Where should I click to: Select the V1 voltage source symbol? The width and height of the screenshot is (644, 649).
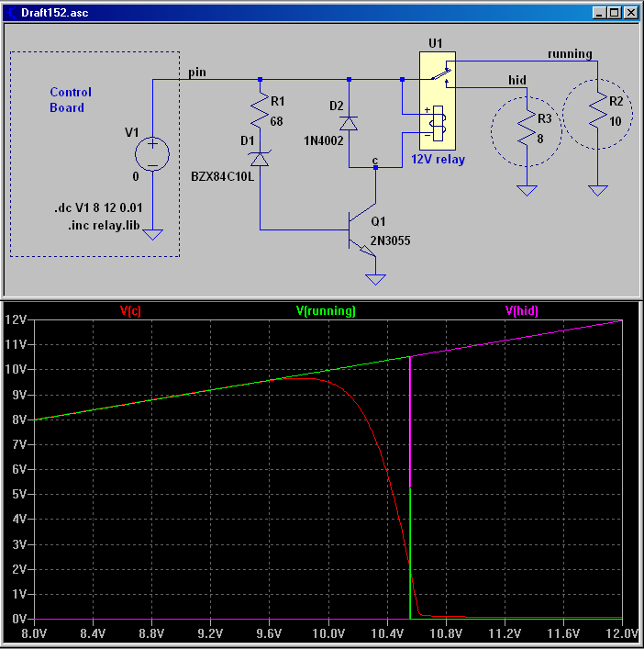152,154
